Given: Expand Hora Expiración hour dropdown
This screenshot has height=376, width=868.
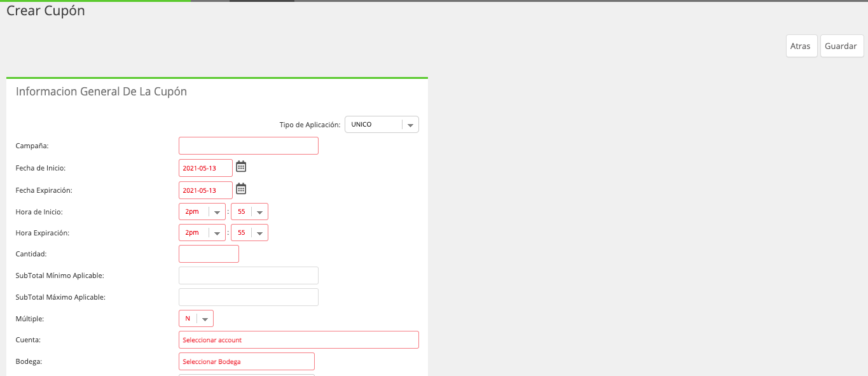Looking at the screenshot, I should (202, 233).
